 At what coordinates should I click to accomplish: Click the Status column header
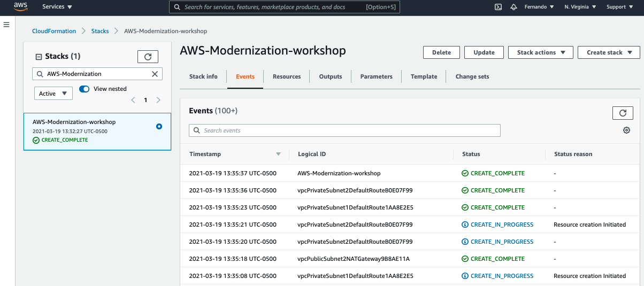[471, 154]
